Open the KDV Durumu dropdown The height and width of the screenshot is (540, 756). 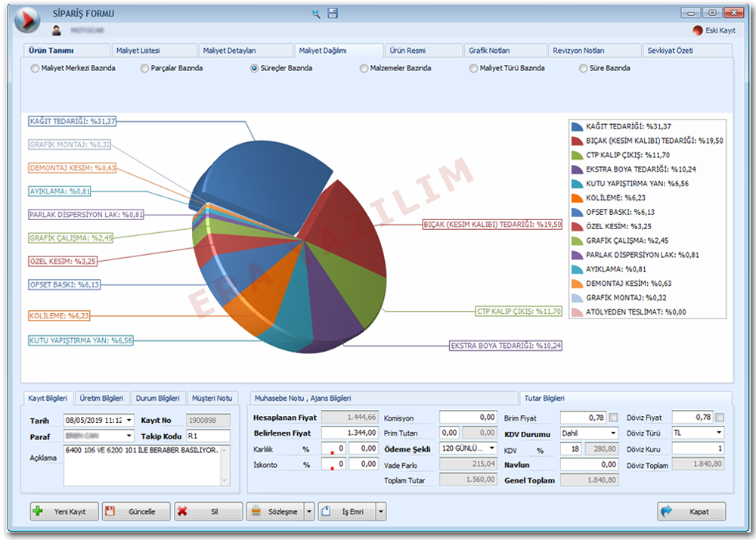pos(612,433)
